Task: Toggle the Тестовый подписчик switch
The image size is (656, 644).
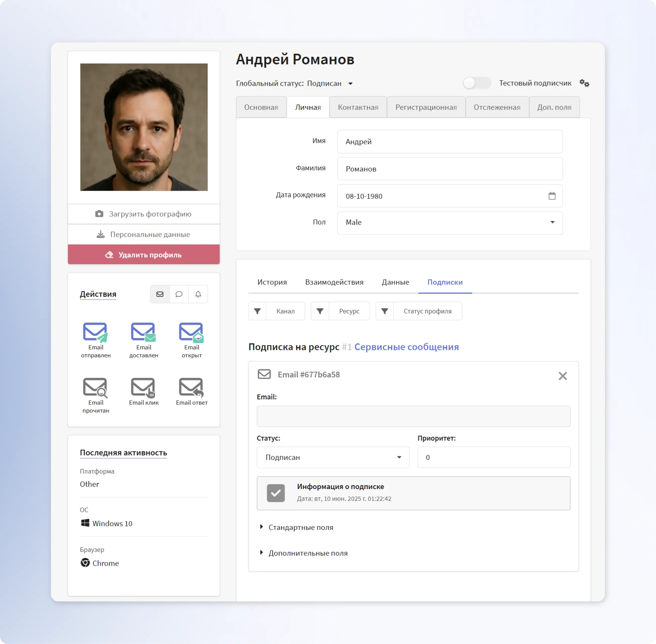Action: click(477, 83)
